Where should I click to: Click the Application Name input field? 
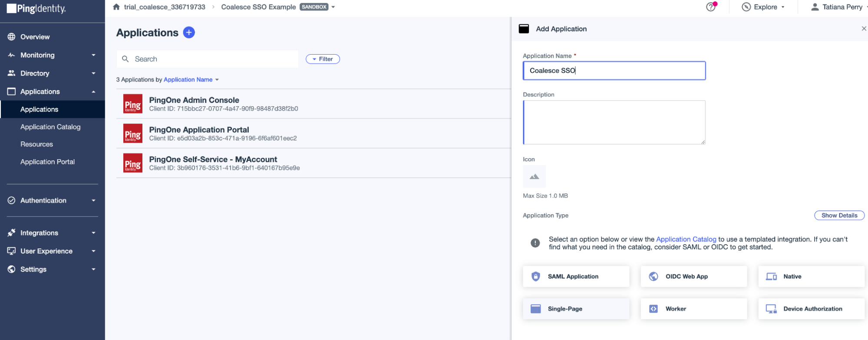click(x=614, y=71)
